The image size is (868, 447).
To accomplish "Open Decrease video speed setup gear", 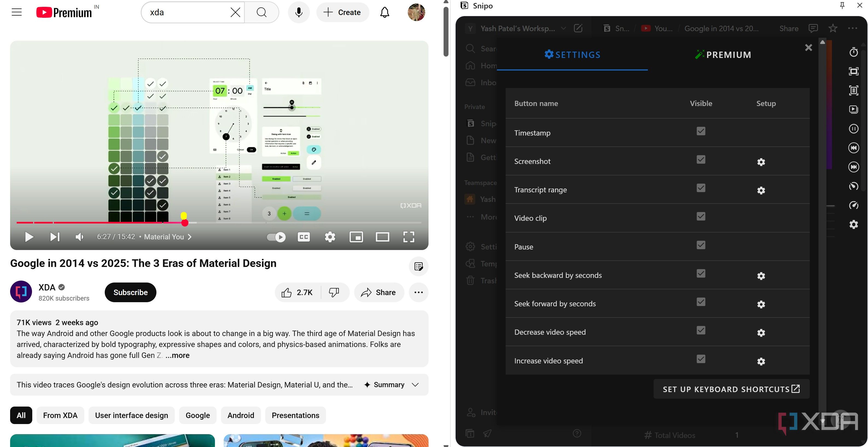I will coord(761,333).
